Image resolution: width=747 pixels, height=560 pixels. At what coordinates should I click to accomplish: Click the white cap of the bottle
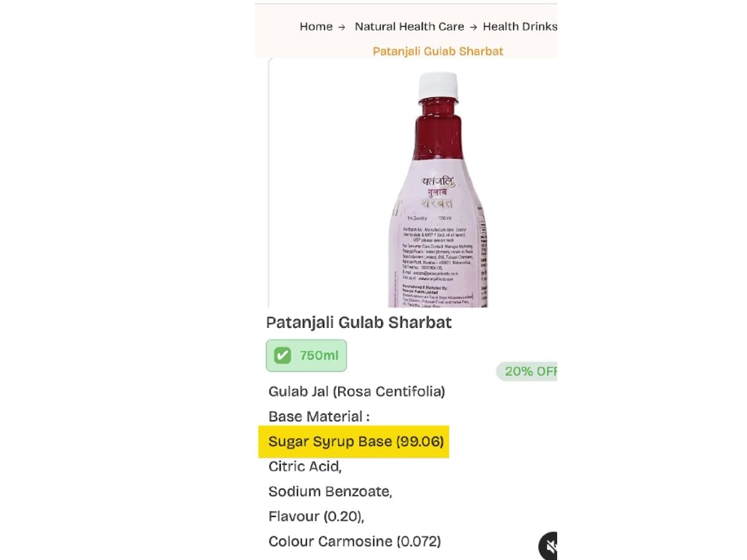click(x=438, y=86)
